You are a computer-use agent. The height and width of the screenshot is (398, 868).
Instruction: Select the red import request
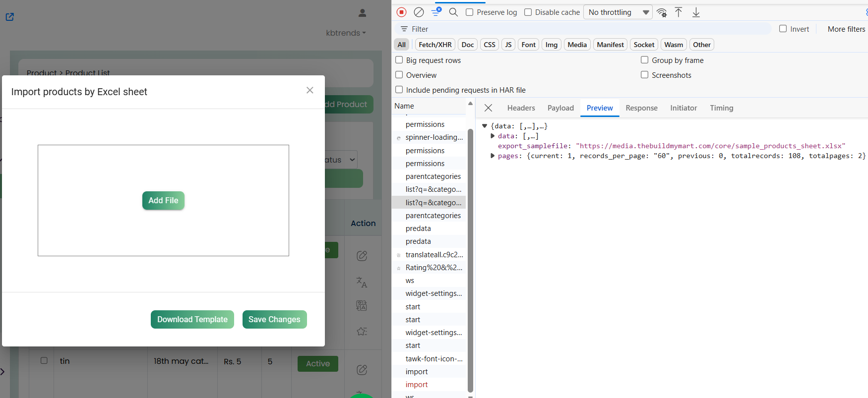pyautogui.click(x=429, y=385)
